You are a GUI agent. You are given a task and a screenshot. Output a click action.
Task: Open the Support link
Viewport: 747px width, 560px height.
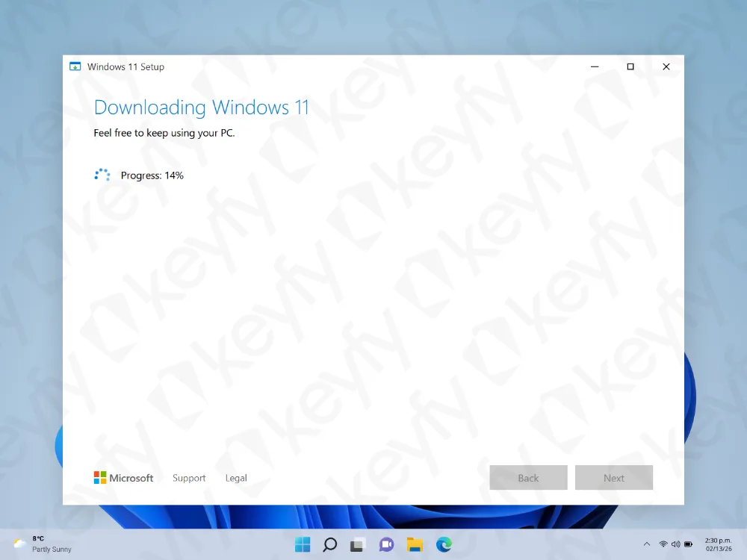[x=189, y=478]
